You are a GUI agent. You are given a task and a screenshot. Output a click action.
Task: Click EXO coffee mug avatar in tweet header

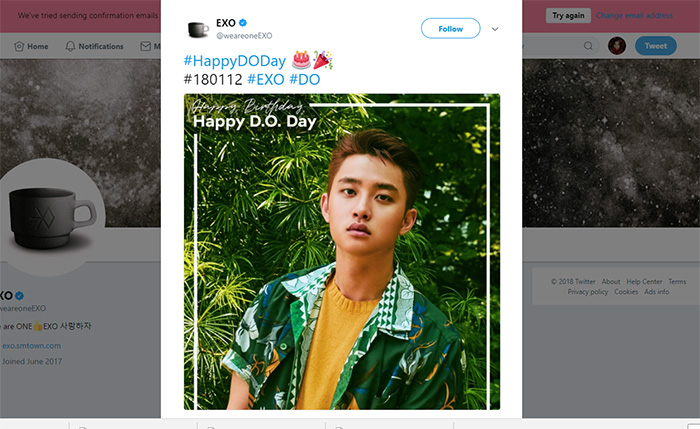198,29
